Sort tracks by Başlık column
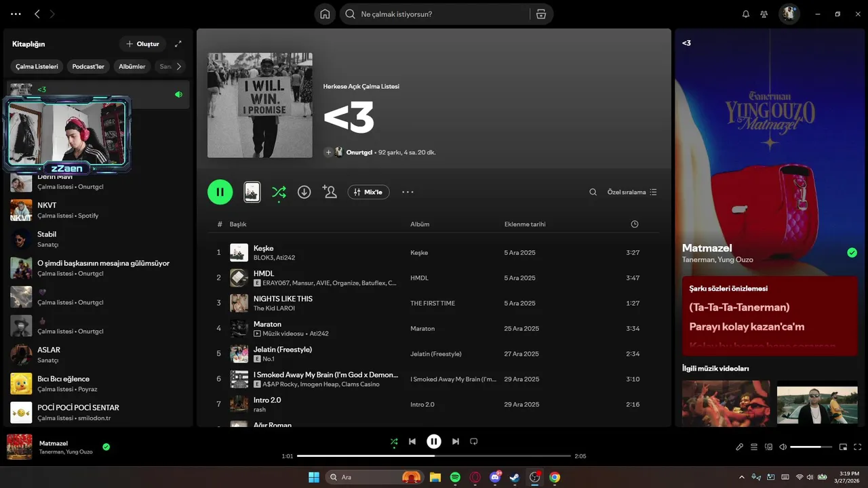Screen dimensions: 868x488 coord(238,224)
